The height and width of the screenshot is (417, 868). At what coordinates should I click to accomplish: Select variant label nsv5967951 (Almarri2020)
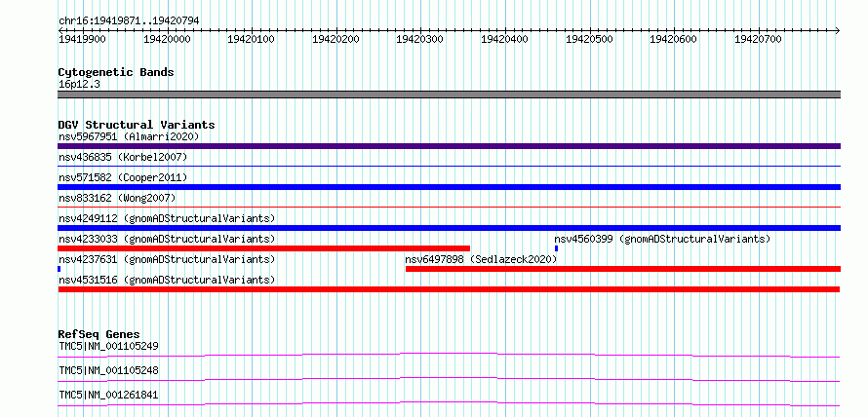pos(129,136)
